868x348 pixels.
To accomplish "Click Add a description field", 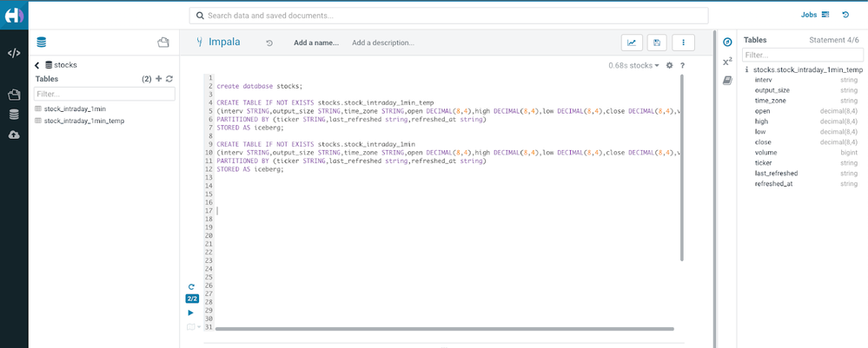I will (383, 43).
